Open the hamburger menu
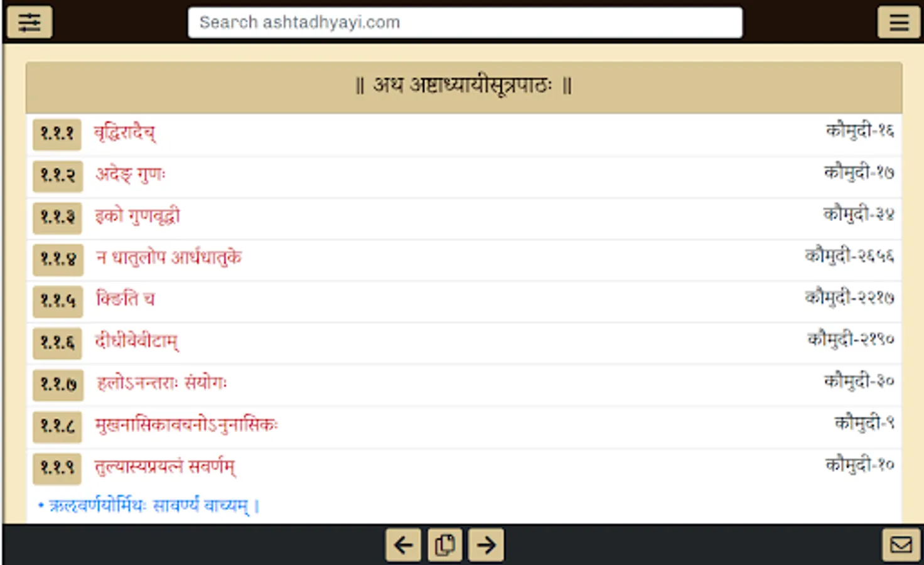Image resolution: width=924 pixels, height=565 pixels. 899,23
